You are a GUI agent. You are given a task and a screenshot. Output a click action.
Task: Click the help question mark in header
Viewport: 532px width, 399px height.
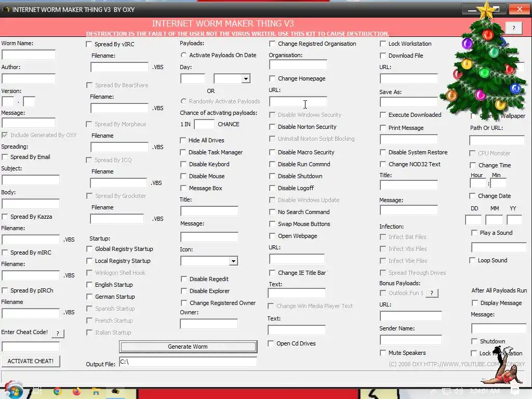[514, 28]
